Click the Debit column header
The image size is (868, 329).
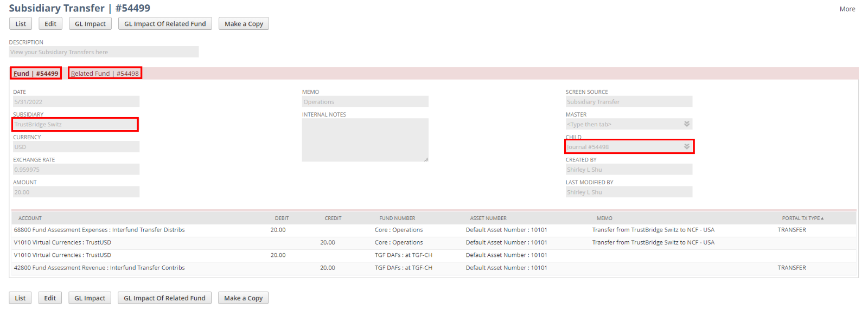[x=282, y=218]
